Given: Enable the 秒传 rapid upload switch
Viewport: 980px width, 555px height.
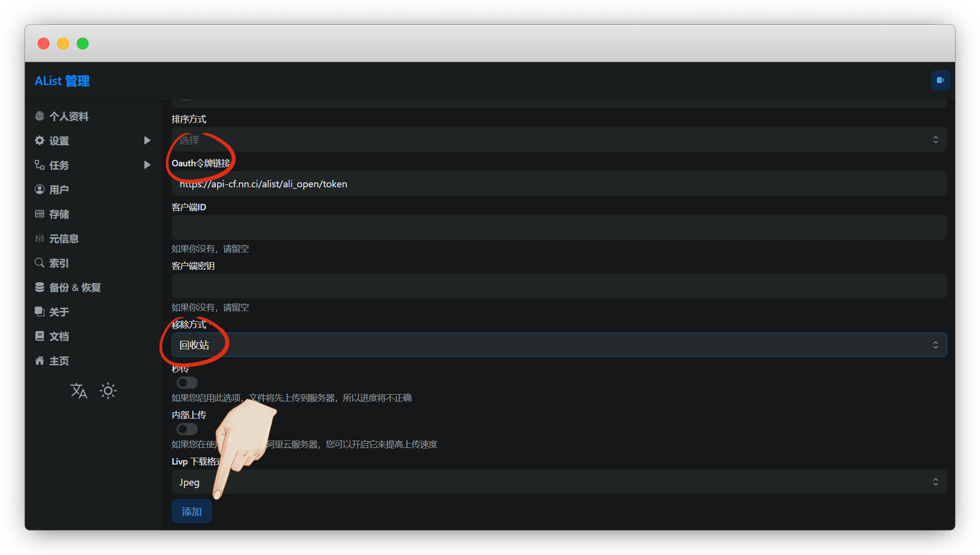Looking at the screenshot, I should [187, 382].
